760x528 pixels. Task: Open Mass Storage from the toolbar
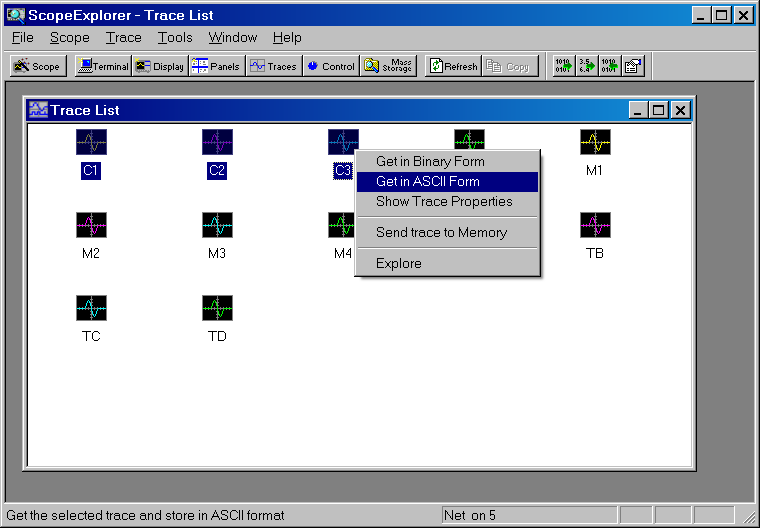[388, 66]
